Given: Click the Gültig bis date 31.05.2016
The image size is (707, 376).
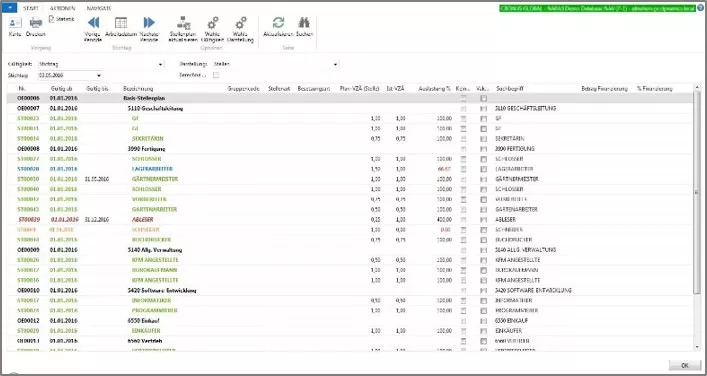Looking at the screenshot, I should click(x=97, y=179).
